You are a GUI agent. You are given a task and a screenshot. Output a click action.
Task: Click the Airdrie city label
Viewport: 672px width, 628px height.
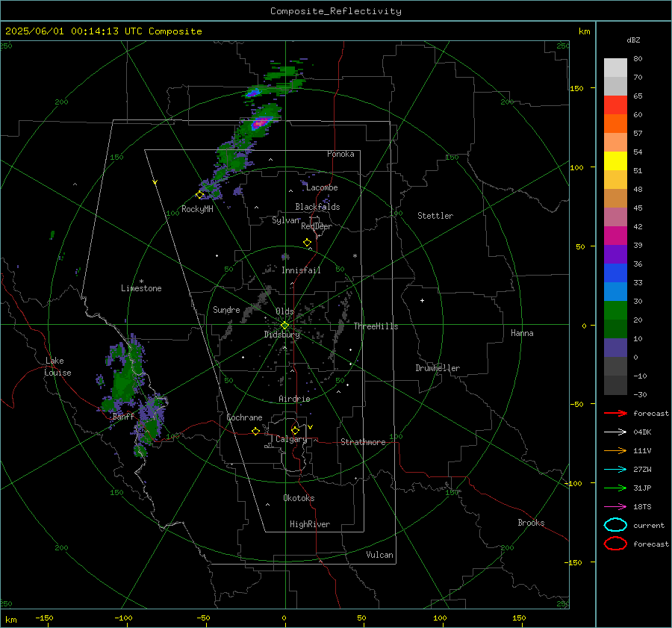point(294,399)
